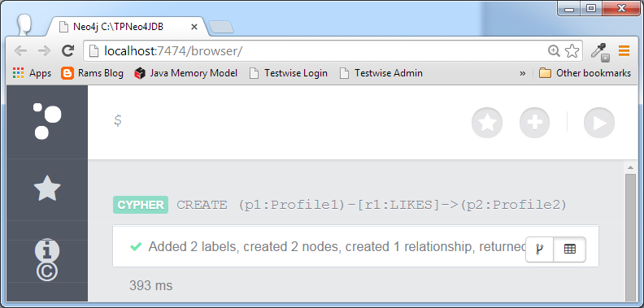
Task: Click the copyright icon in sidebar
Action: (x=47, y=271)
